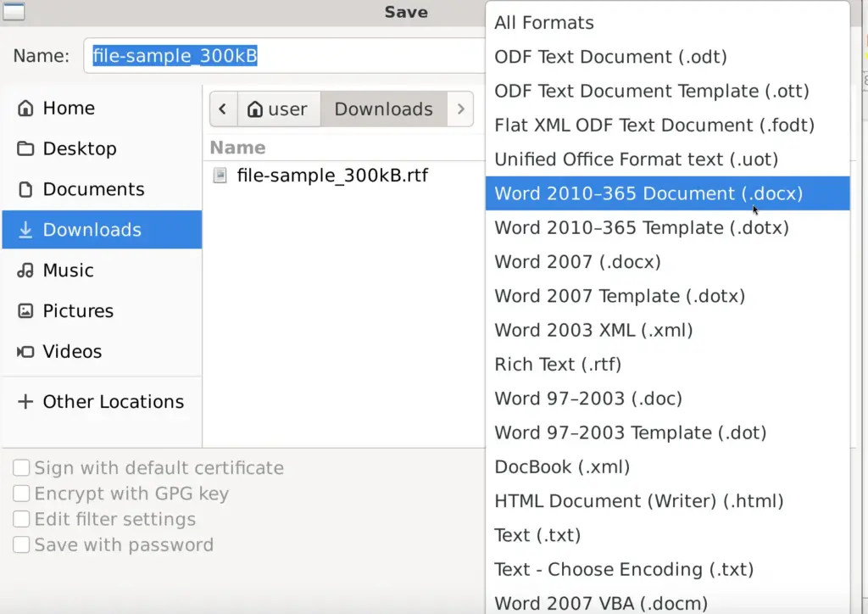This screenshot has height=614, width=868.
Task: Select ODF Text Document (.odt) format
Action: click(668, 57)
